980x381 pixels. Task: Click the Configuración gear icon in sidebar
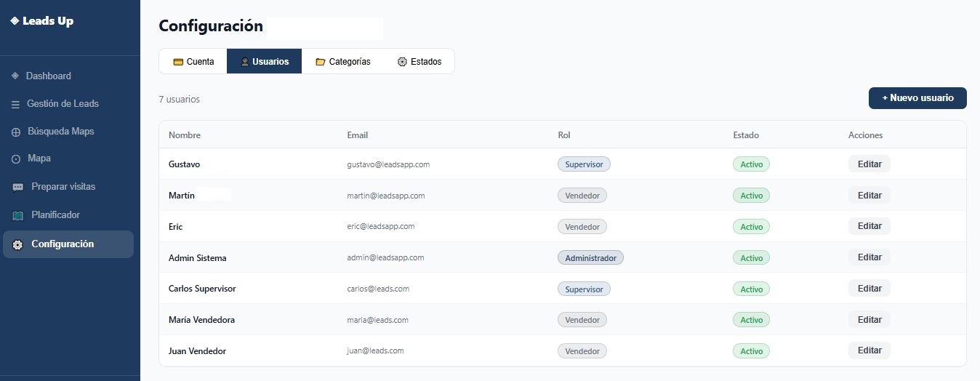(x=17, y=245)
